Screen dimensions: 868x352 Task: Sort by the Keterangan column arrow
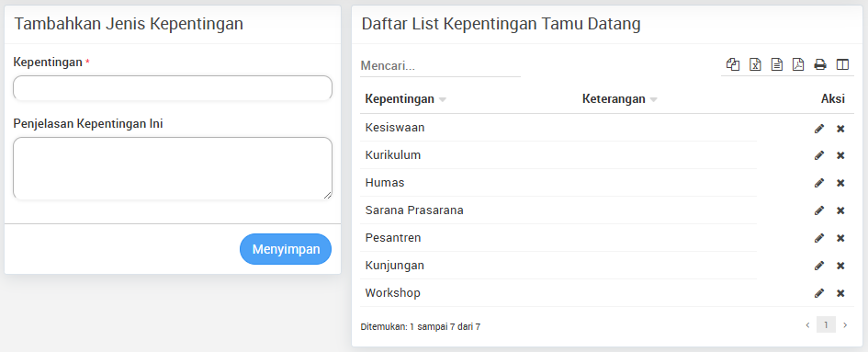pyautogui.click(x=653, y=100)
